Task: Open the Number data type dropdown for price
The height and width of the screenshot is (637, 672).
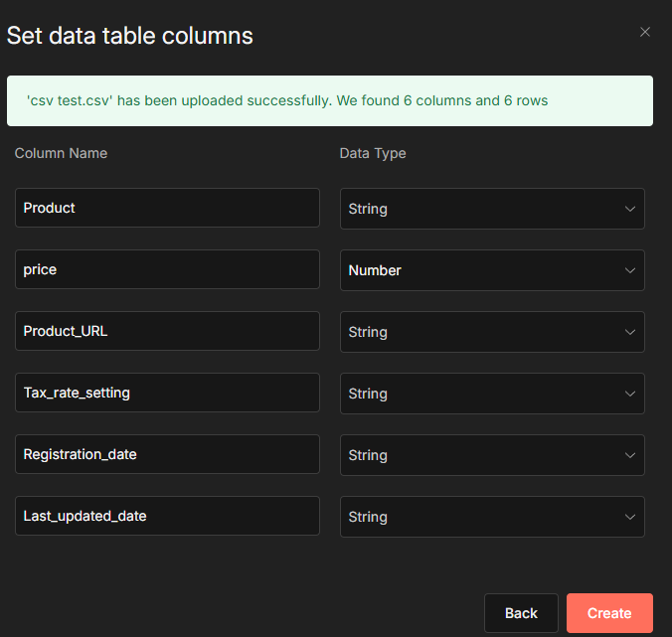Action: (491, 270)
